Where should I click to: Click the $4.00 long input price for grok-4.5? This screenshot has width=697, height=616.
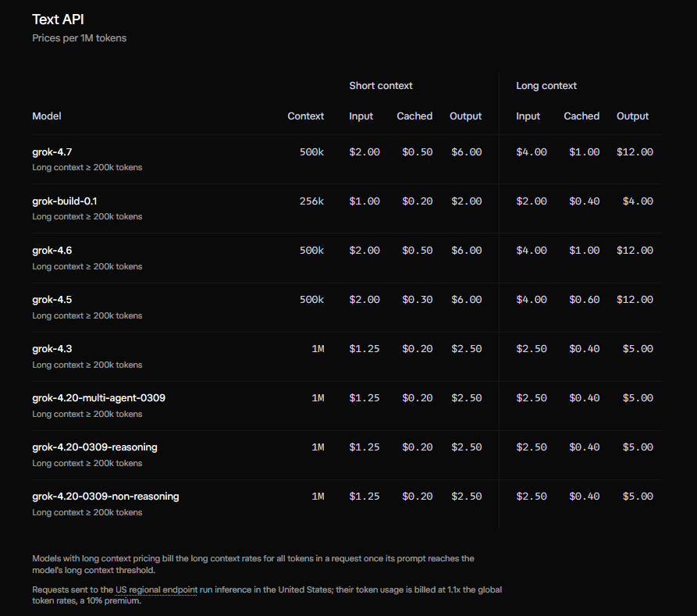coord(532,300)
